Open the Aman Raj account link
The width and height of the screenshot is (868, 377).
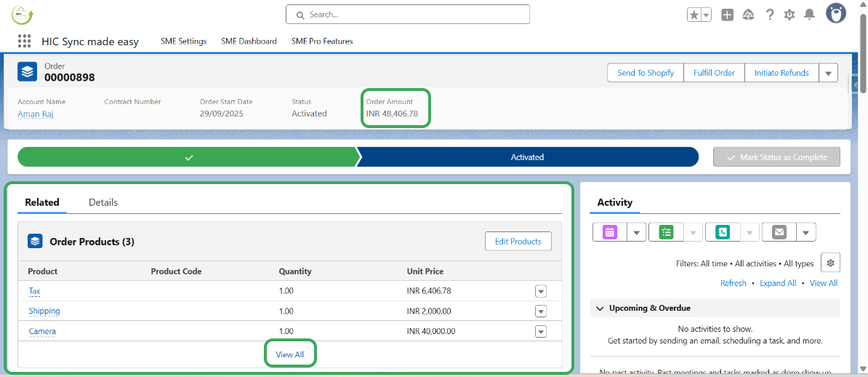36,114
